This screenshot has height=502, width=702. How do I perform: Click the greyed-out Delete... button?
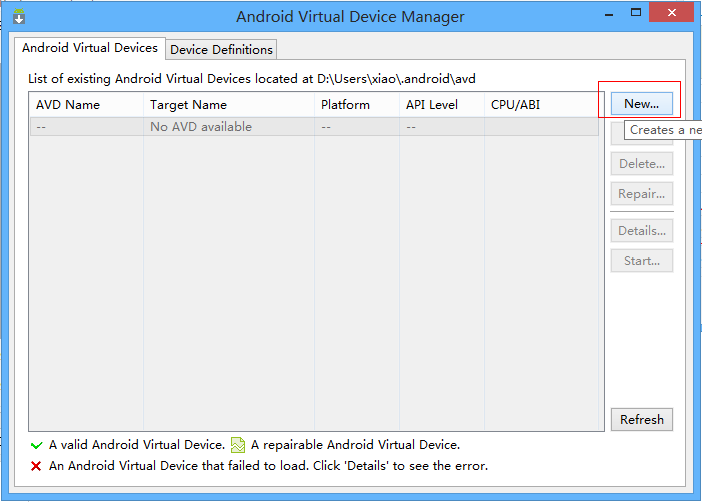[642, 163]
